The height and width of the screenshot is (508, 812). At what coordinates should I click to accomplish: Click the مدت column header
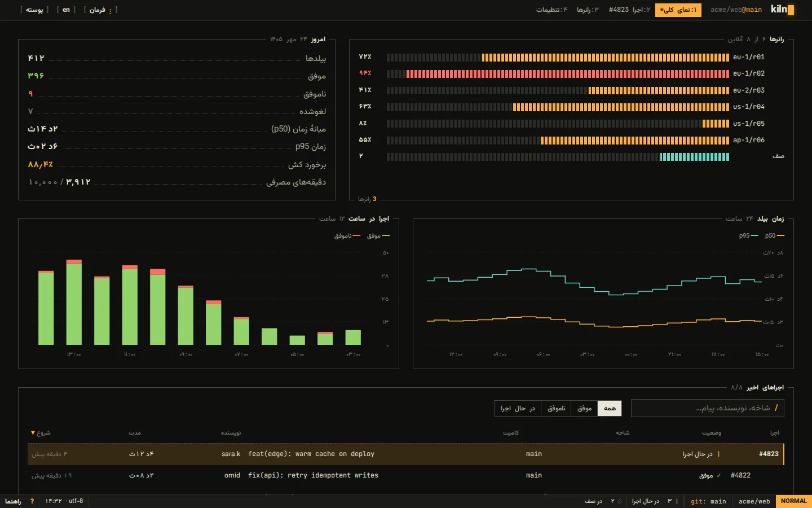(x=135, y=433)
